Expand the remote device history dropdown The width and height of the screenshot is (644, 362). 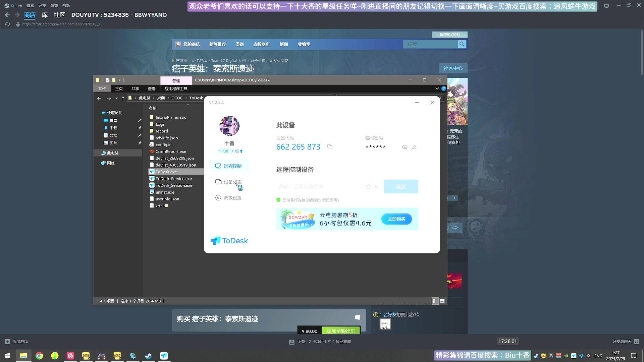376,186
